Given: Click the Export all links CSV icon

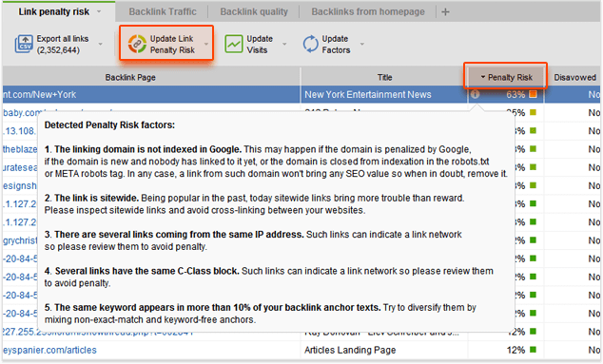Looking at the screenshot, I should (x=24, y=44).
